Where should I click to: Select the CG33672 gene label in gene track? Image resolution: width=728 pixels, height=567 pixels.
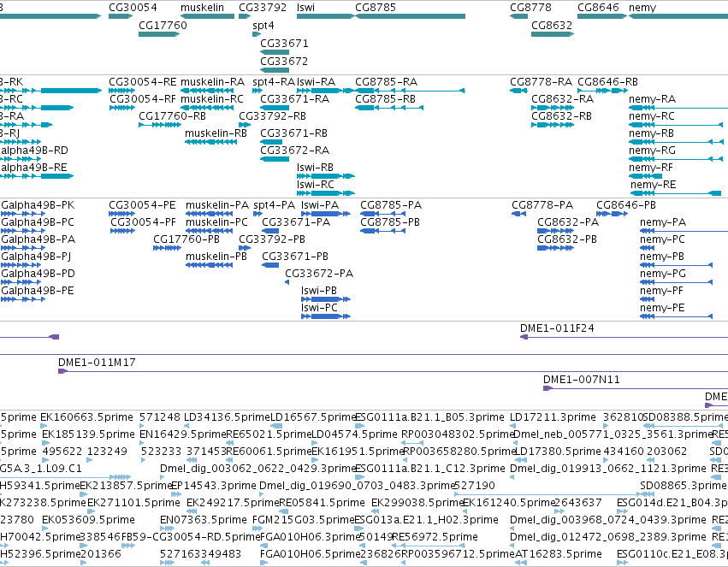point(284,62)
